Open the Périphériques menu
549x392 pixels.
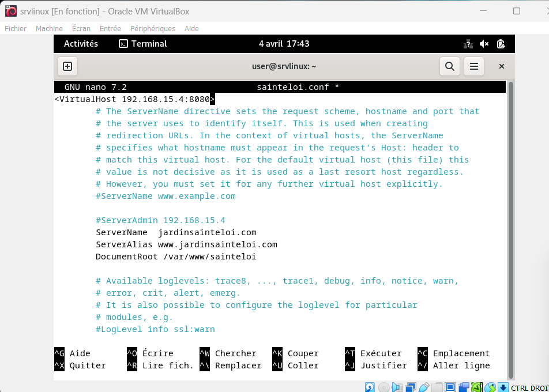pyautogui.click(x=153, y=28)
